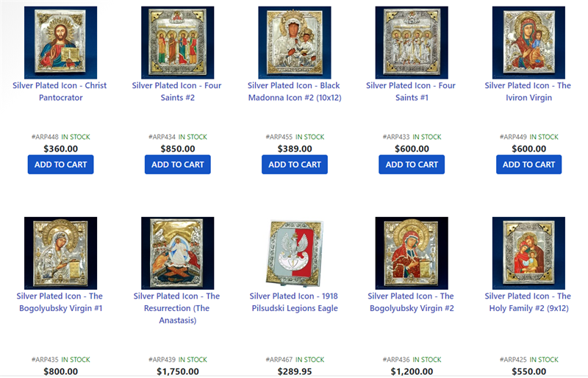
Task: Open the 1918 Pilsudski Legions Eagle link
Action: point(295,302)
